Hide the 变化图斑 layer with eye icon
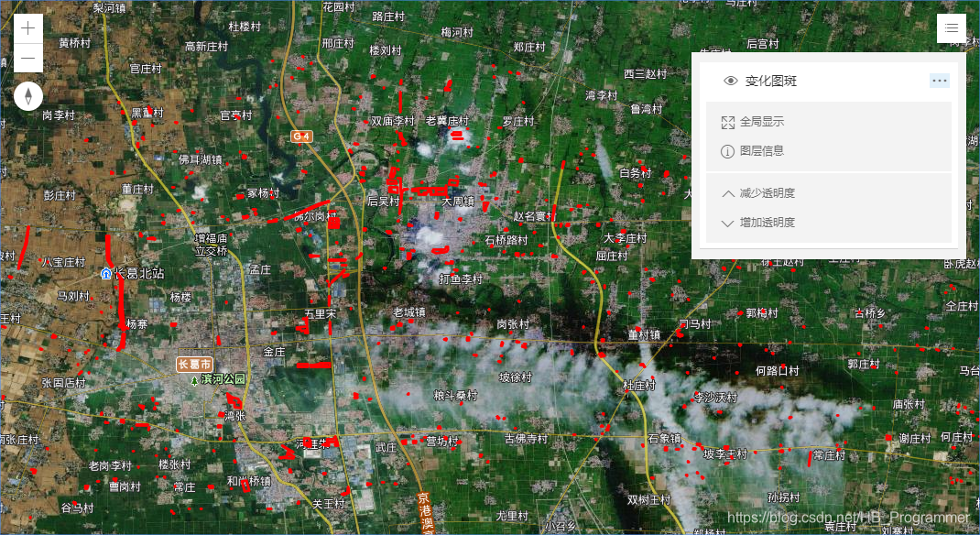 click(x=730, y=81)
